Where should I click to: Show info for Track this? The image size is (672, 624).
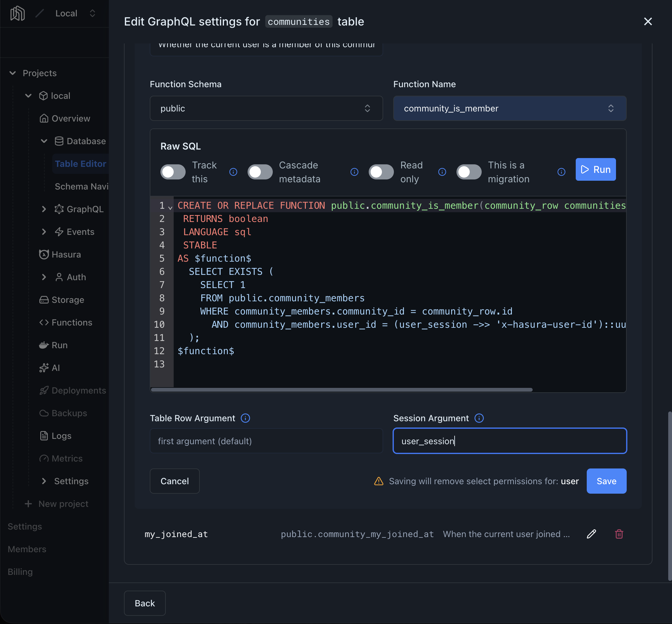click(233, 172)
